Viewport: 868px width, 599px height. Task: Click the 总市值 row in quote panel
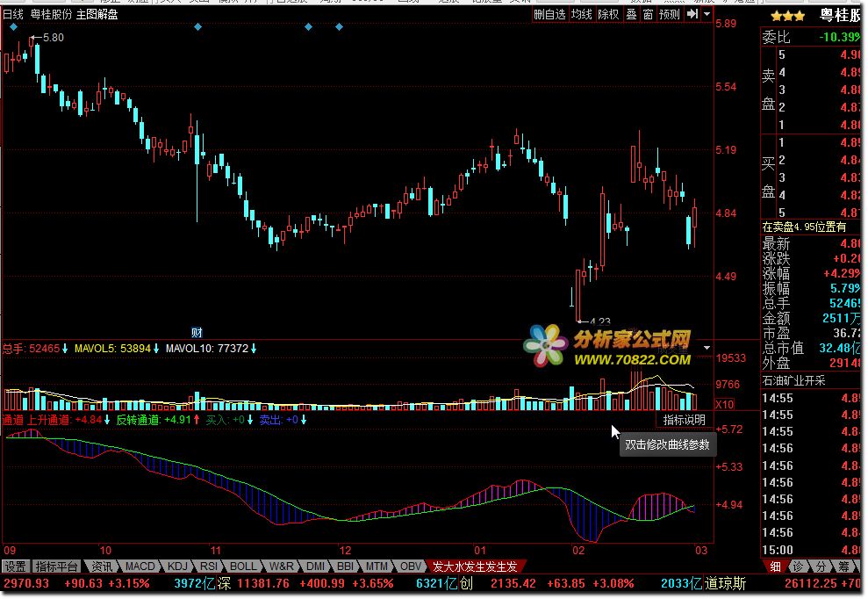pyautogui.click(x=811, y=348)
